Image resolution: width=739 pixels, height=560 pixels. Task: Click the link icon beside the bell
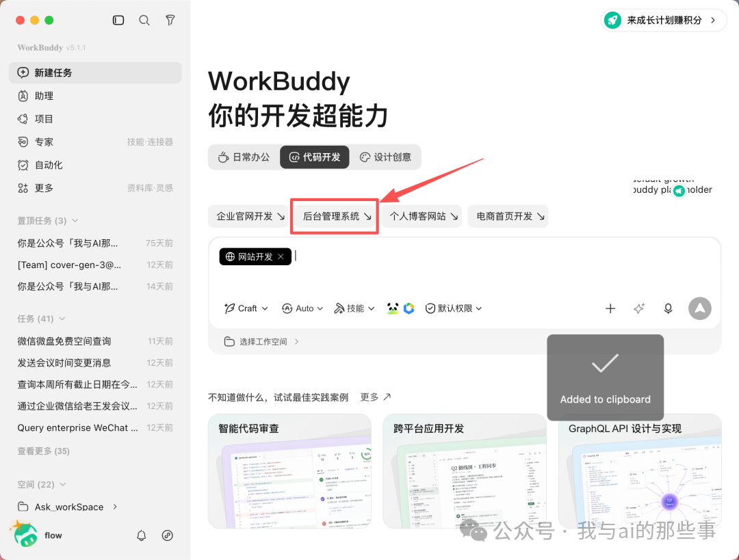(x=168, y=535)
